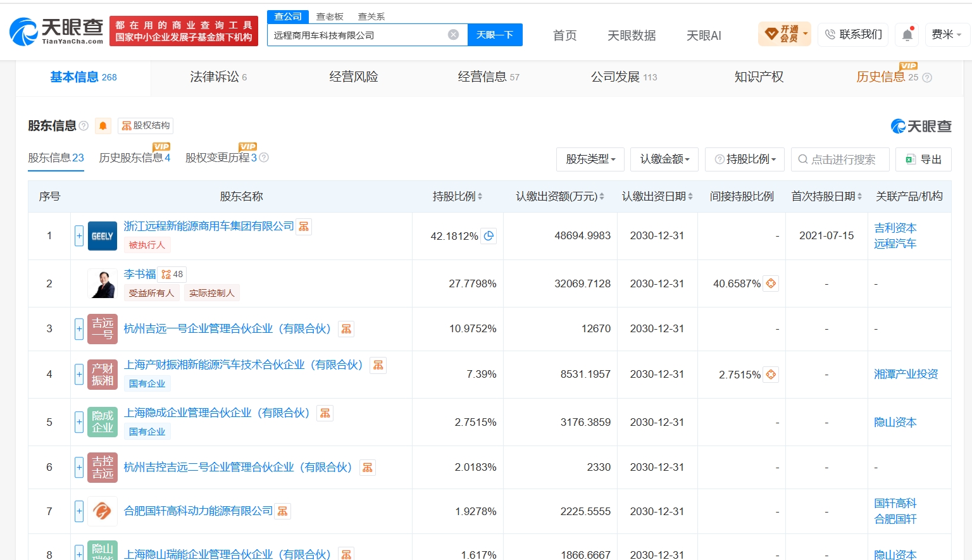Open the 股东类型 filter dropdown
The image size is (972, 560).
click(x=590, y=159)
